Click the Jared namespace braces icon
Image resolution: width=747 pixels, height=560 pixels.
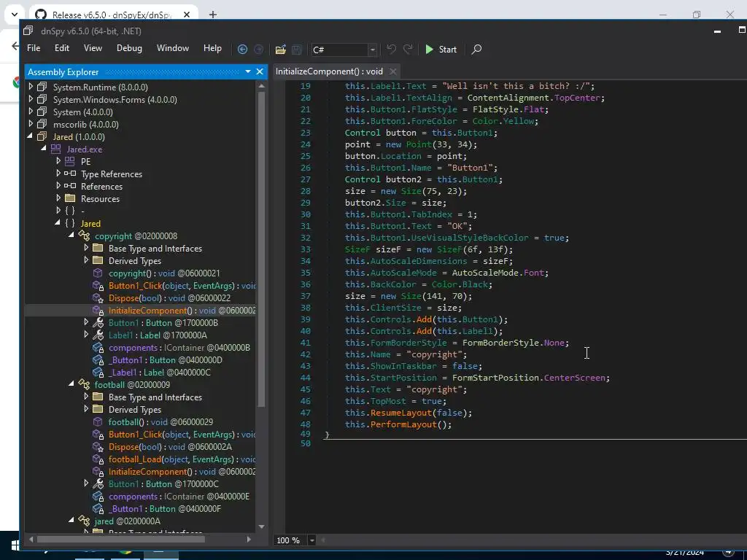coord(69,223)
